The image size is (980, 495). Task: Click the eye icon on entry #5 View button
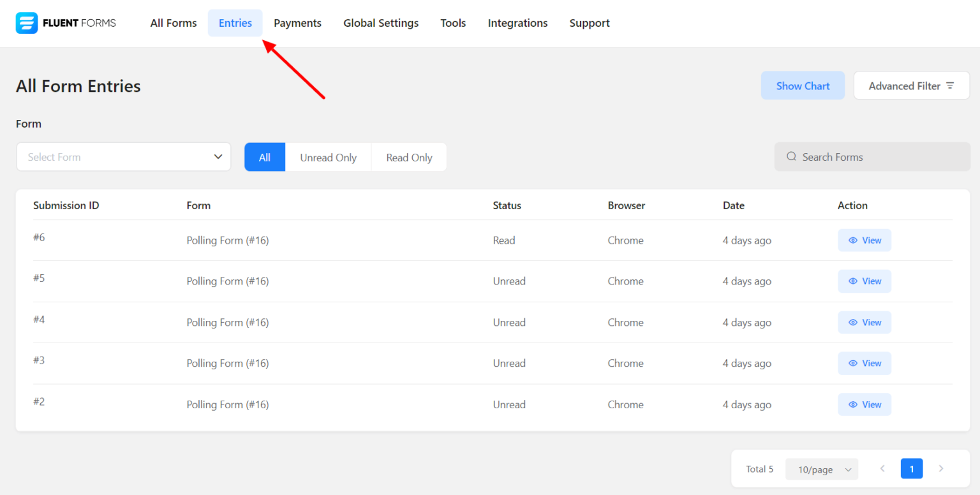tap(853, 281)
